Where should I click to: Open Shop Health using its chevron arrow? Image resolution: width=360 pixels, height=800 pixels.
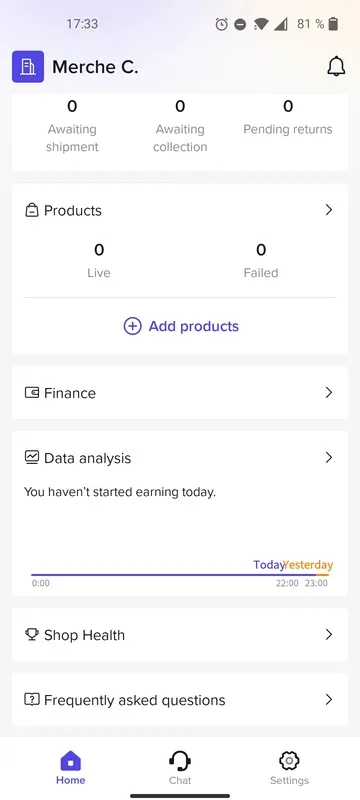(329, 634)
